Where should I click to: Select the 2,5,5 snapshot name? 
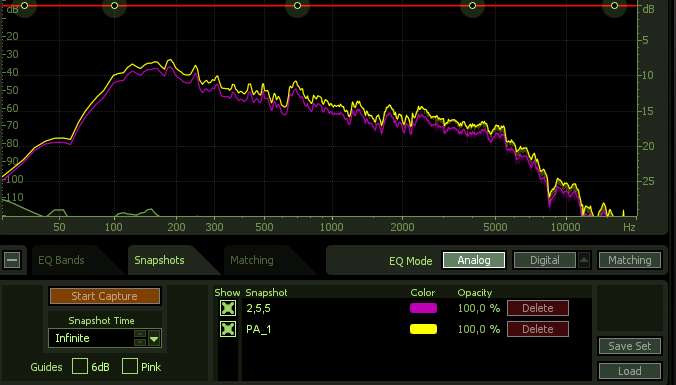[258, 308]
